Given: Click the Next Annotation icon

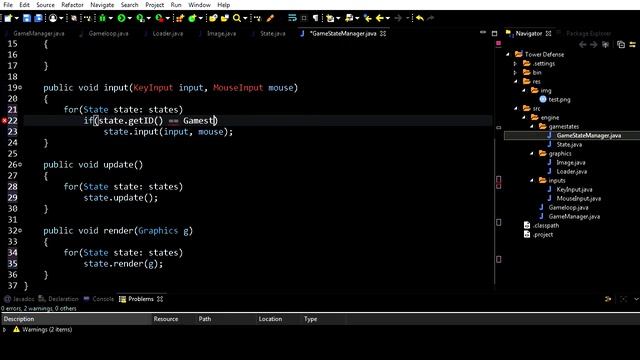Looking at the screenshot, I should click(330, 18).
